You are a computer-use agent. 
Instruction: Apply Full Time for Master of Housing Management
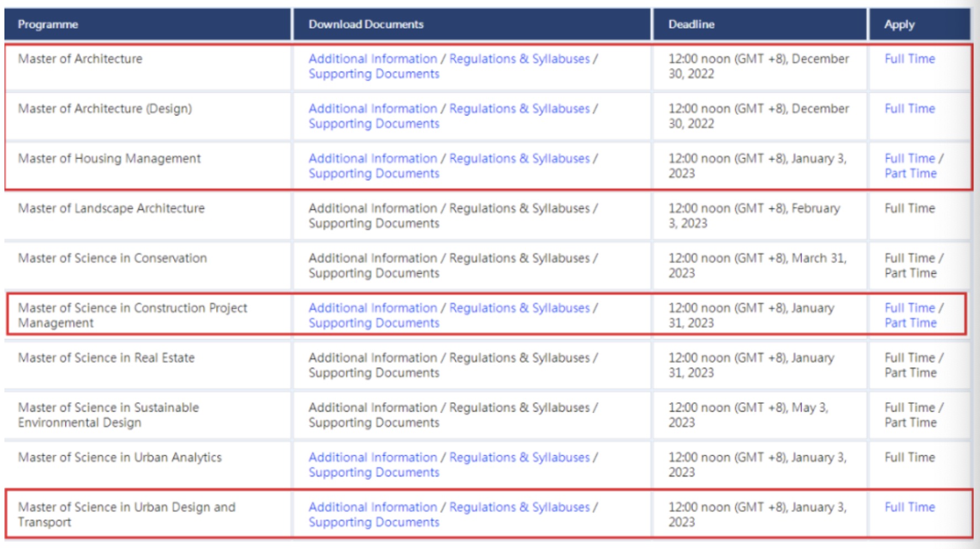point(909,159)
